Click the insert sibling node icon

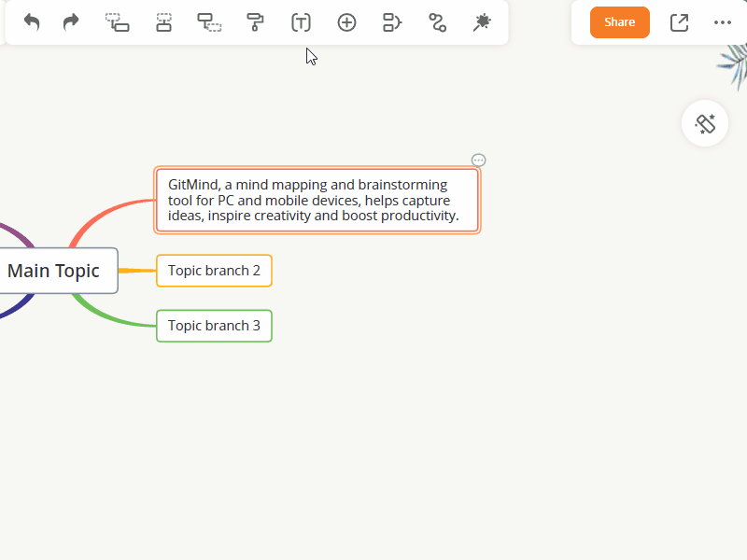(x=163, y=22)
